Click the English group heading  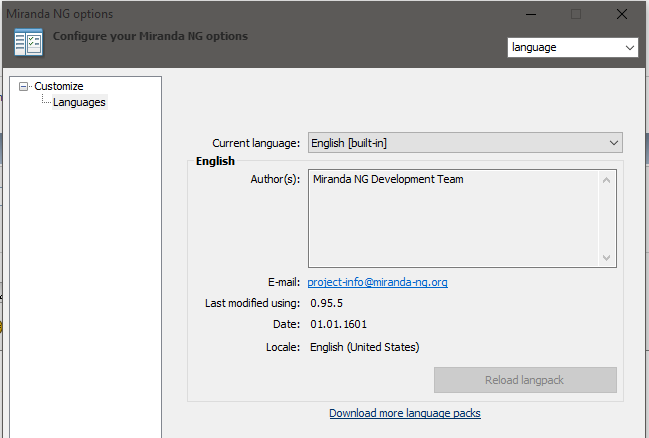pyautogui.click(x=215, y=161)
